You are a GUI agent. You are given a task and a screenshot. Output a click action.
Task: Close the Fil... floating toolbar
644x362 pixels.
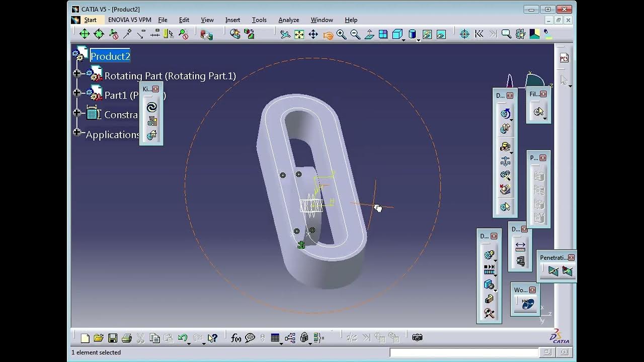click(x=543, y=94)
